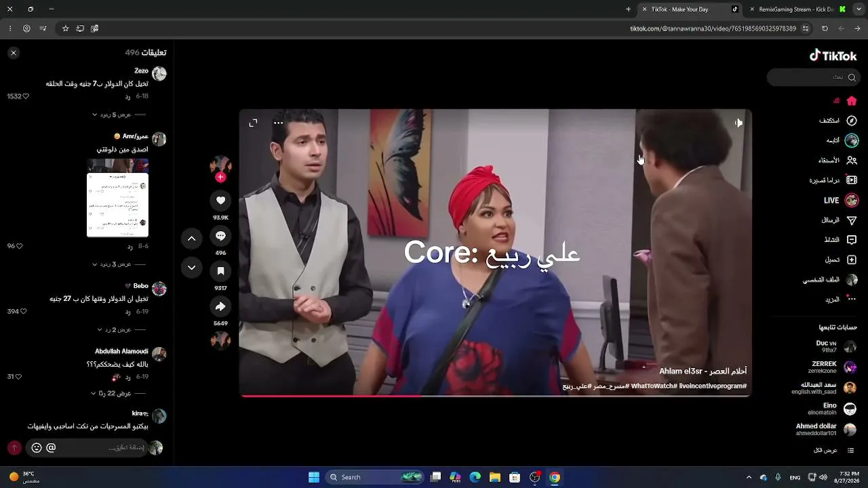The width and height of the screenshot is (868, 488).
Task: Insert a mention with the @ icon
Action: coord(51,448)
